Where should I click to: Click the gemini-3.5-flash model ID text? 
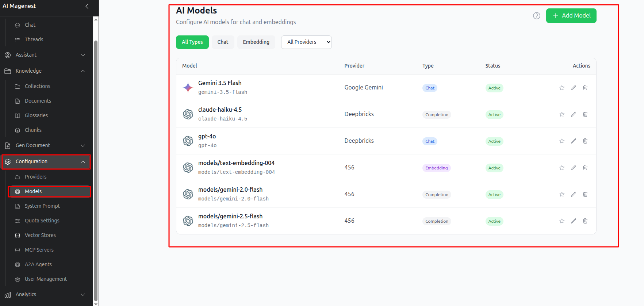(x=223, y=92)
